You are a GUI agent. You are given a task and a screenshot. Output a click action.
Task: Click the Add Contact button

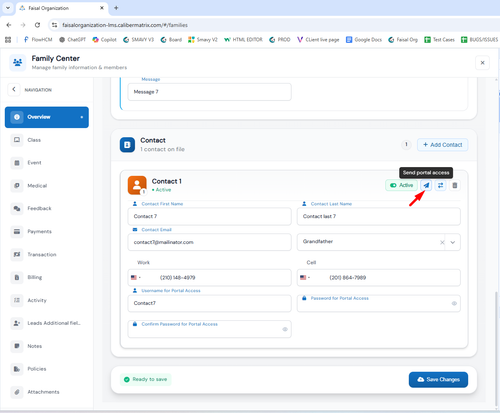[x=443, y=145]
